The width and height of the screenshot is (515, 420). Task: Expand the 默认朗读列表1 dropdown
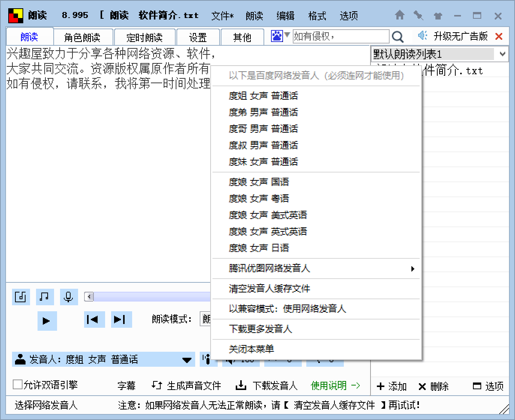click(503, 54)
